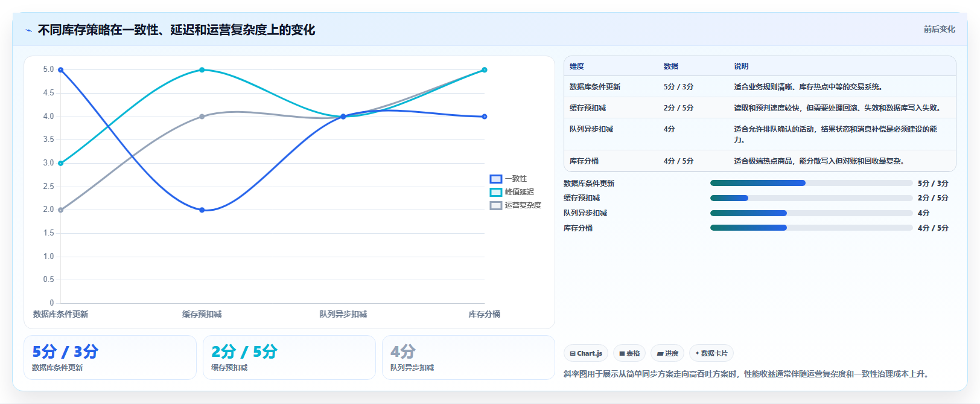Viewport: 980px width, 404px height.
Task: Select 一致性 data point at 2.0 for 缓存预扣减
Action: [202, 210]
